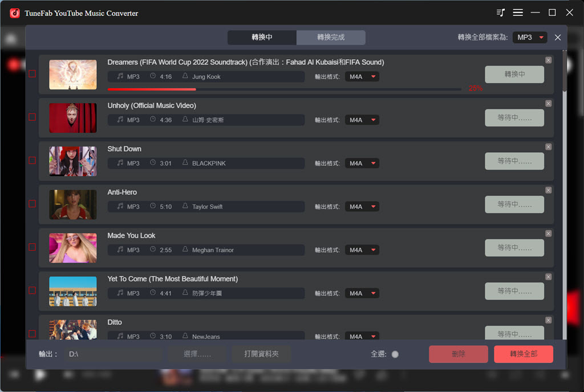Click the 防彈少年團 artist name
This screenshot has height=392, width=584.
[x=206, y=293]
